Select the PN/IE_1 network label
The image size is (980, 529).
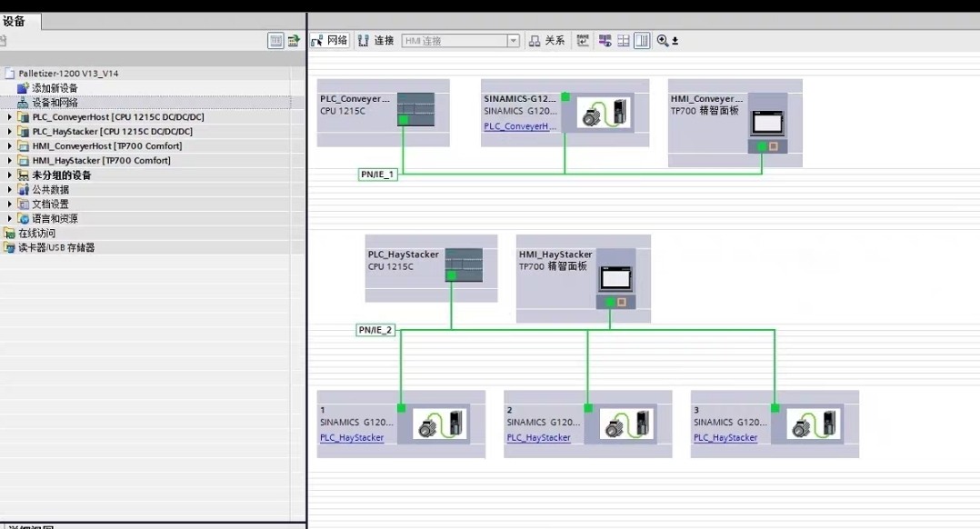[377, 175]
